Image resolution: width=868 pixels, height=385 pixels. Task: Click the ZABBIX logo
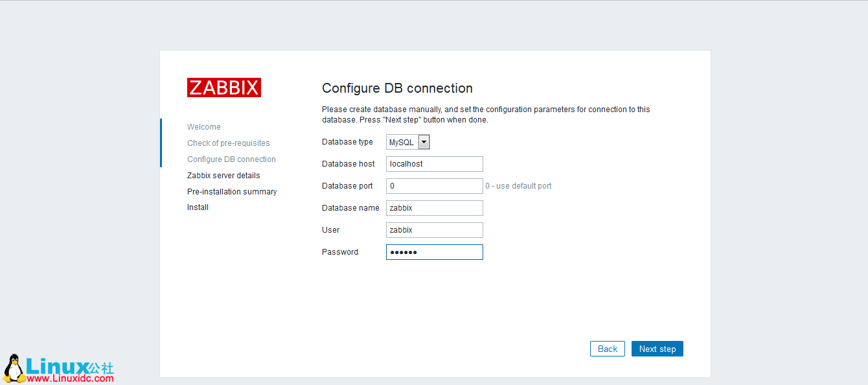224,87
